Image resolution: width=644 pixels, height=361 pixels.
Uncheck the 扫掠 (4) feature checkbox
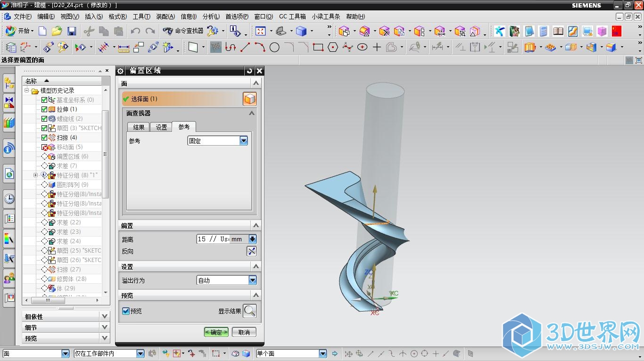click(x=44, y=138)
